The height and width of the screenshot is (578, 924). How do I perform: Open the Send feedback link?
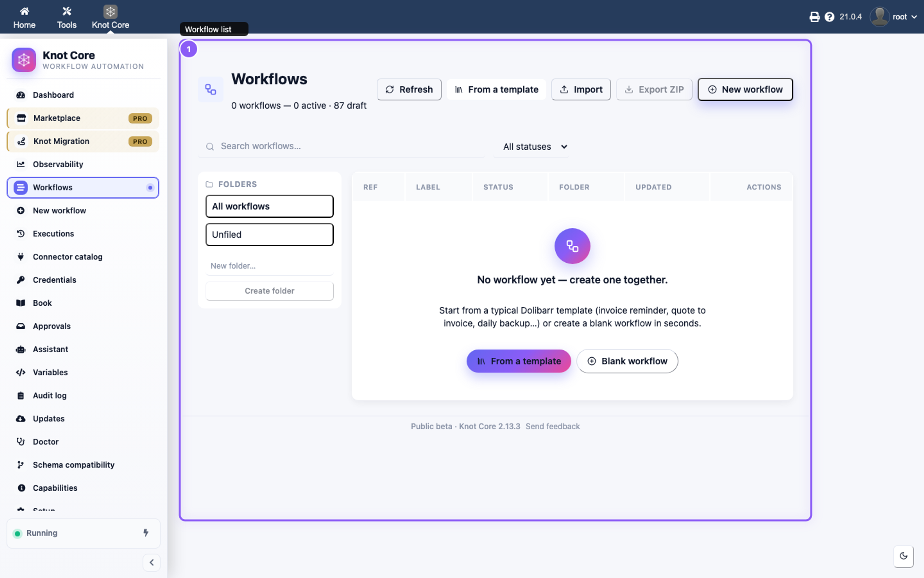coord(552,426)
